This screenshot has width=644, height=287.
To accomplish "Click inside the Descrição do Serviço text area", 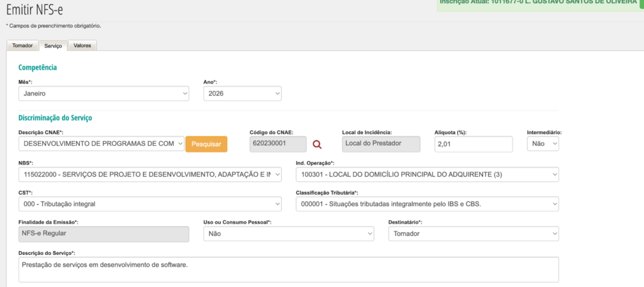I will pyautogui.click(x=289, y=269).
